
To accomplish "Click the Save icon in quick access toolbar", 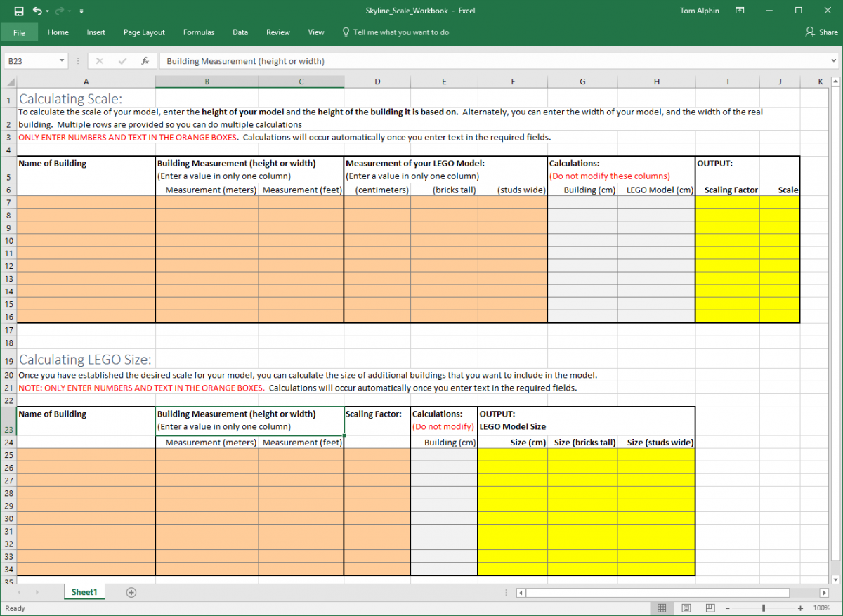I will tap(18, 11).
